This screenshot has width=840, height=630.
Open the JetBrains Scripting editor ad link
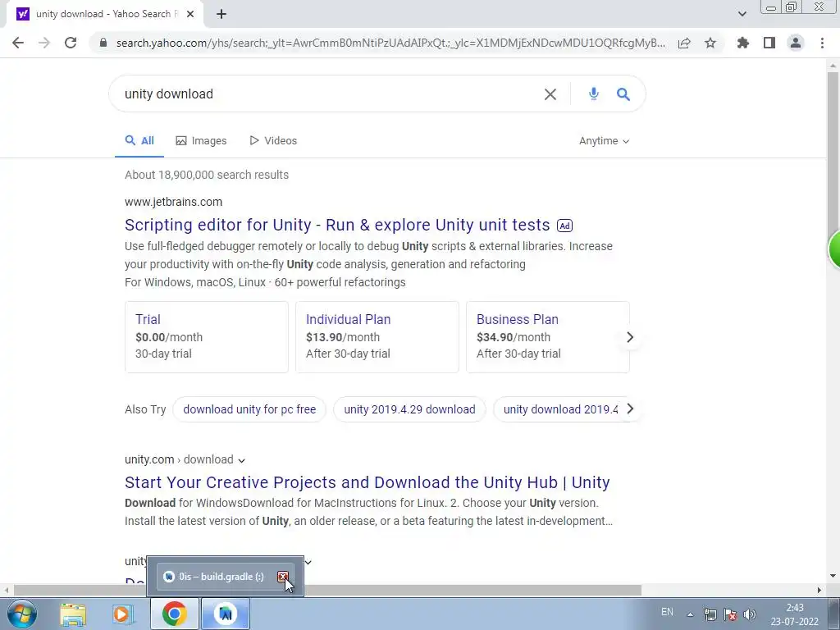click(337, 225)
